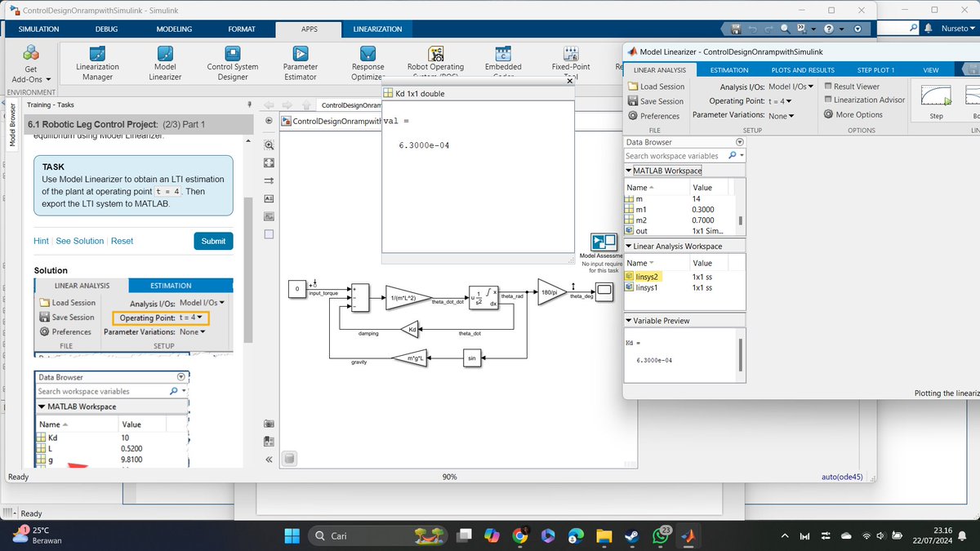This screenshot has width=980, height=551.
Task: Click the help question mark icon
Action: 830,29
